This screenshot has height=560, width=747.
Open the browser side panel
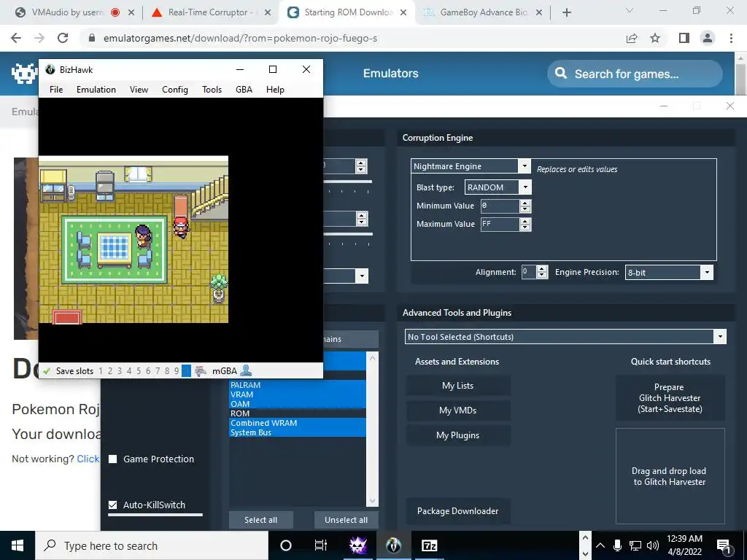coord(684,38)
